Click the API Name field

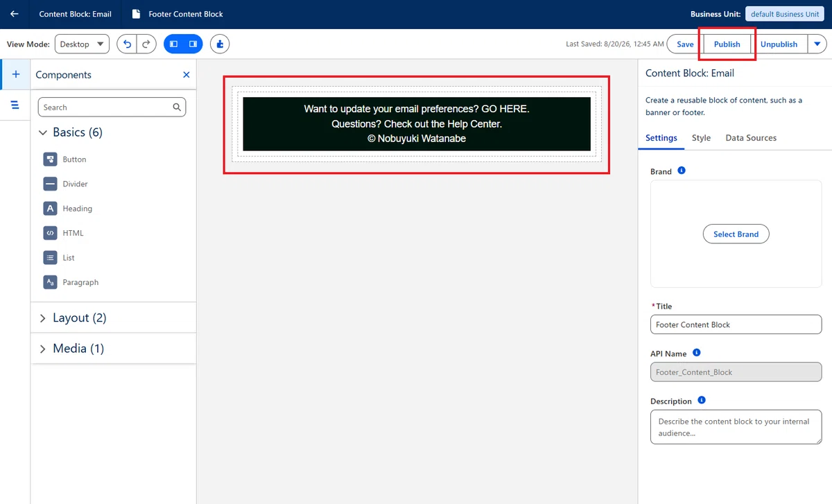point(736,372)
